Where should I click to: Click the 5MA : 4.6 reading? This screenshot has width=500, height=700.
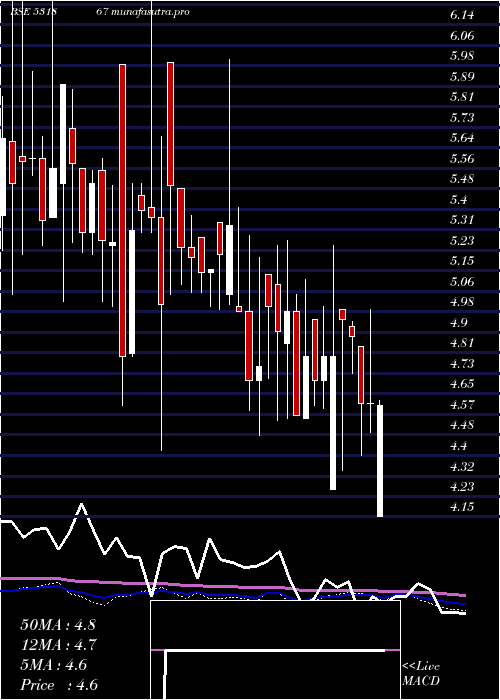click(54, 665)
